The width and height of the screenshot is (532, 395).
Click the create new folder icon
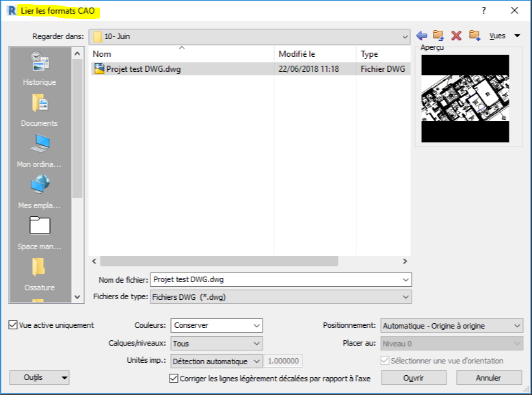pos(474,36)
